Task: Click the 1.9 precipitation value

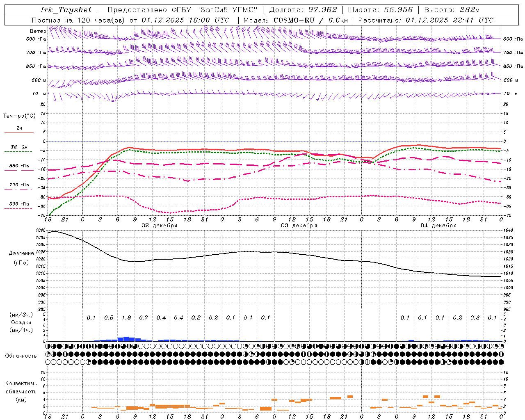Action: (126, 317)
